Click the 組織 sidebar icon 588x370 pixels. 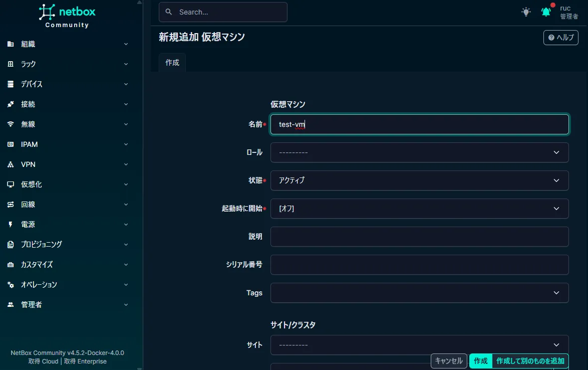click(11, 44)
